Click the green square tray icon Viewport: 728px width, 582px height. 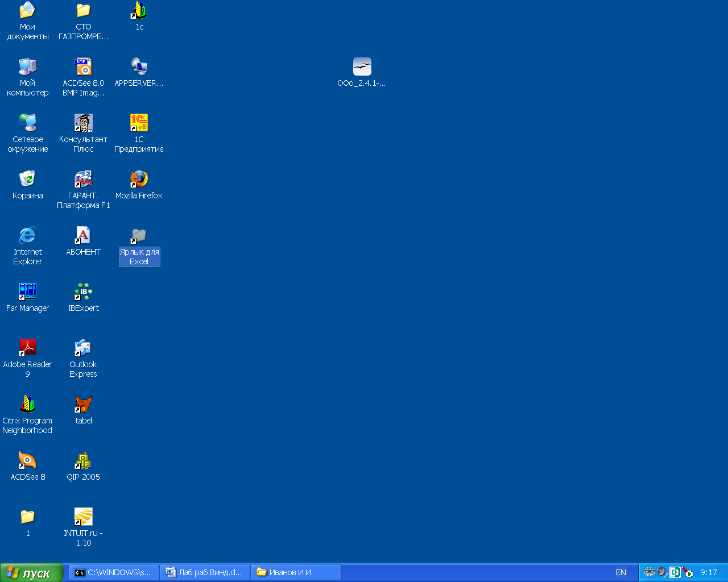675,572
